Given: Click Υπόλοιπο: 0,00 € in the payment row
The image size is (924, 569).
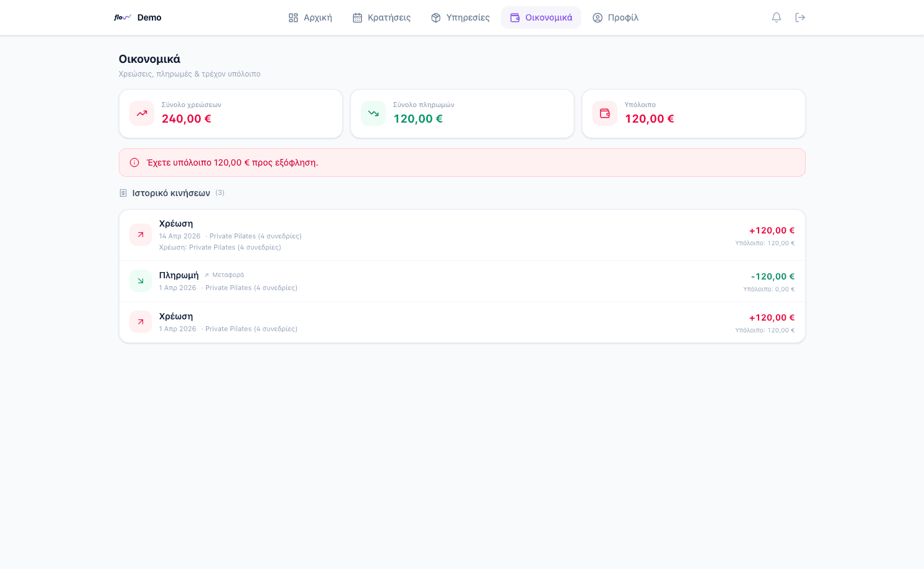Looking at the screenshot, I should pos(769,289).
